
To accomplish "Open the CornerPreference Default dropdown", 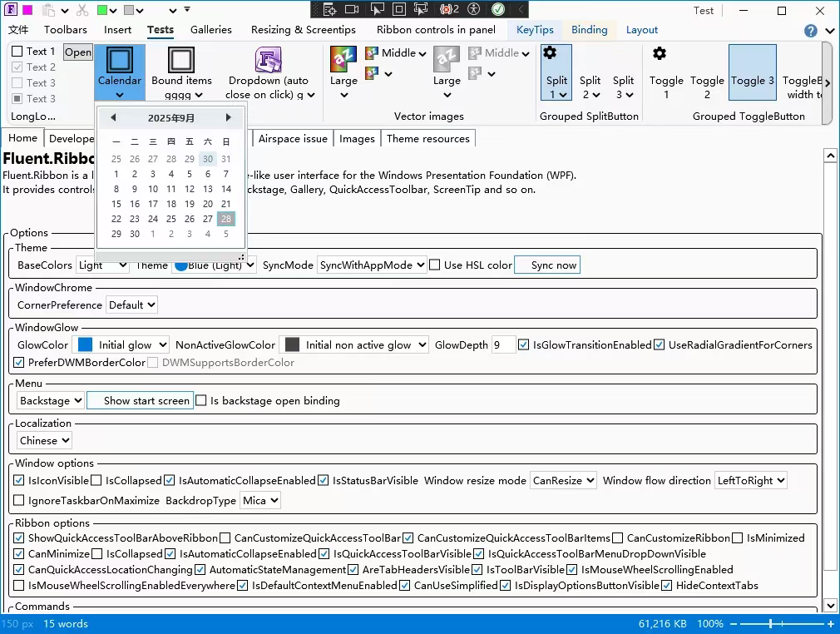I will click(x=131, y=305).
